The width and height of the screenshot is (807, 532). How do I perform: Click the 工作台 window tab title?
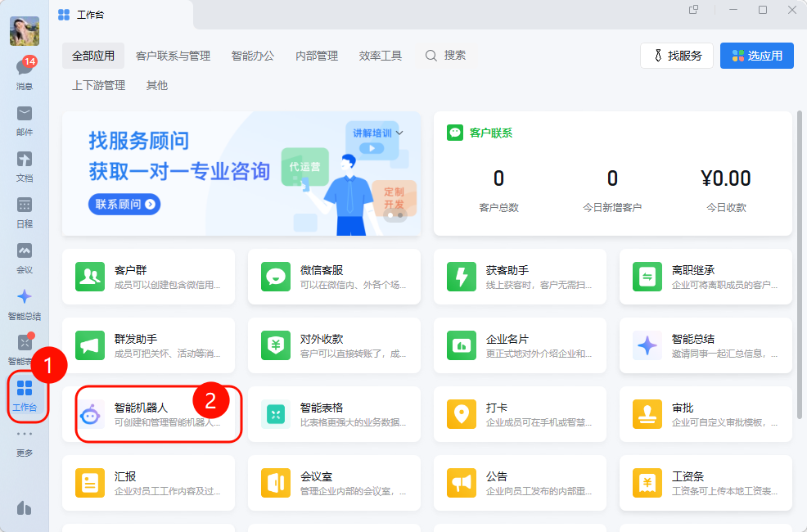point(91,15)
